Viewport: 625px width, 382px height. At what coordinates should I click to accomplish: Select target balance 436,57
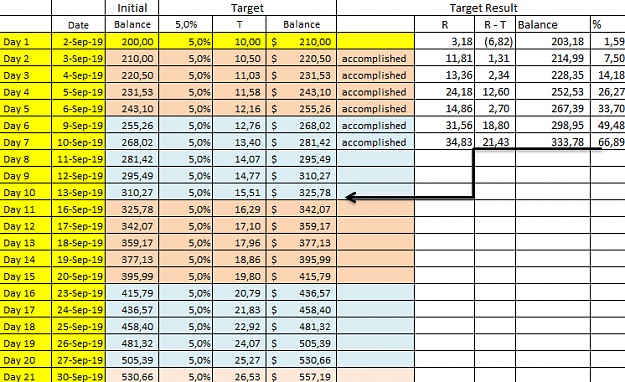point(301,293)
